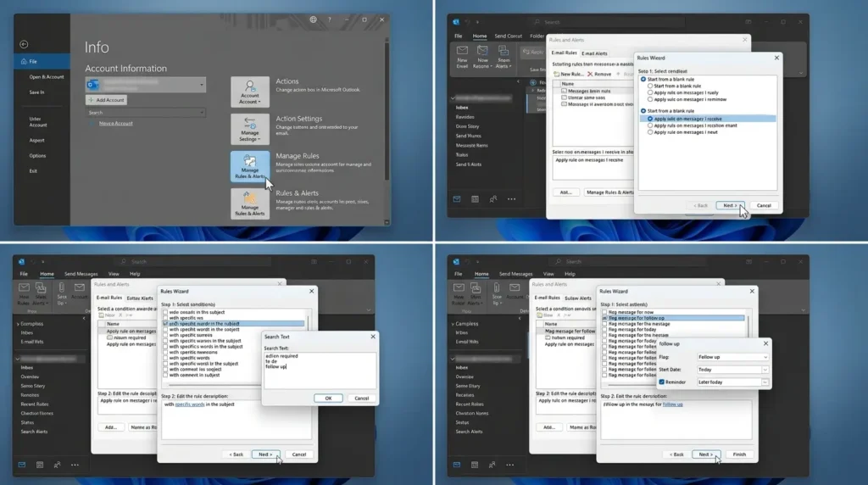This screenshot has width=868, height=485.
Task: Open the Flag dropdown showing Follow up
Action: tap(732, 357)
